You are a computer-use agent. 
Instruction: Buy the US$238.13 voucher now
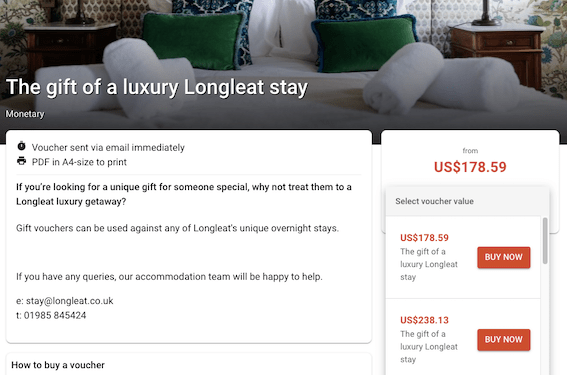pos(503,340)
